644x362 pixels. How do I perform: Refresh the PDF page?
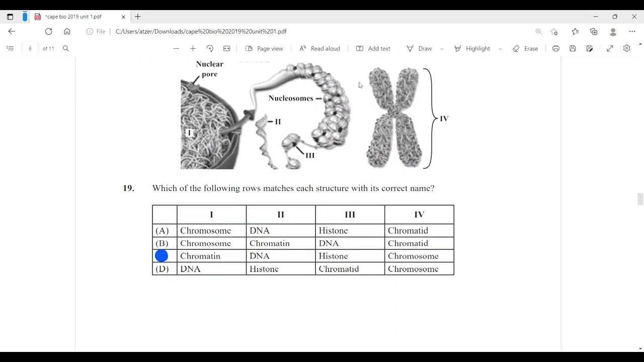[48, 31]
